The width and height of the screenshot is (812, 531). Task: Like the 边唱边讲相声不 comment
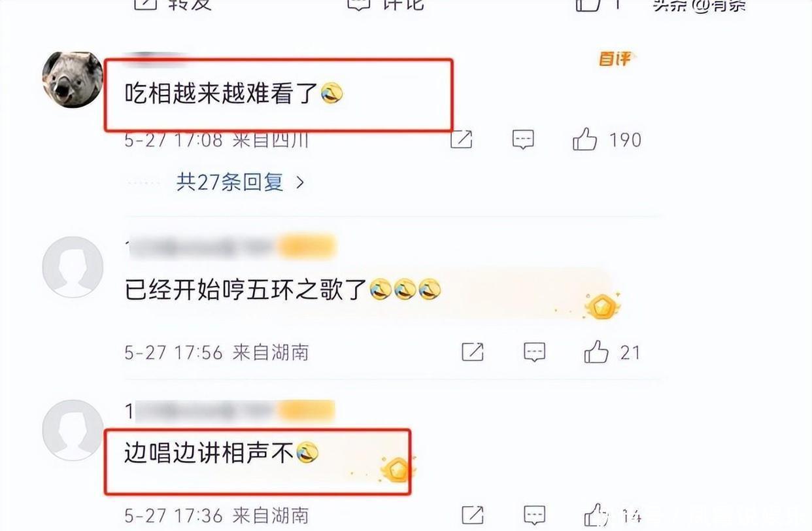pos(596,515)
